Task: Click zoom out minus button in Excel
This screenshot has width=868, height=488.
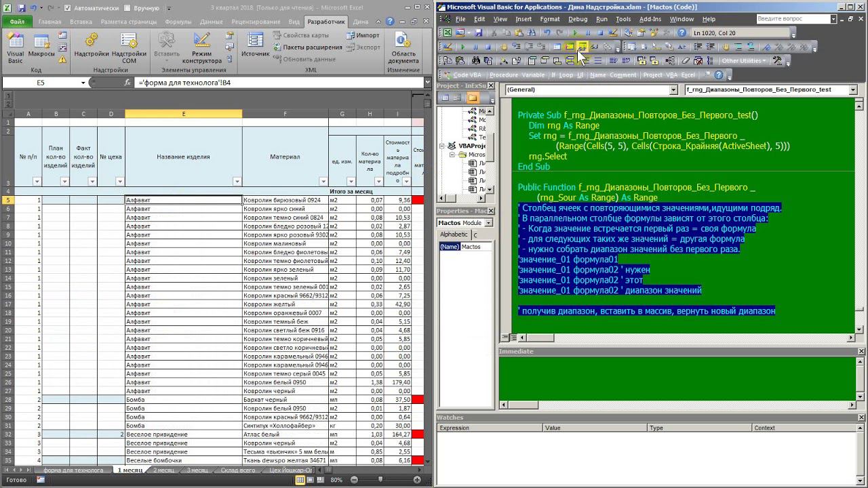Action: 354,480
